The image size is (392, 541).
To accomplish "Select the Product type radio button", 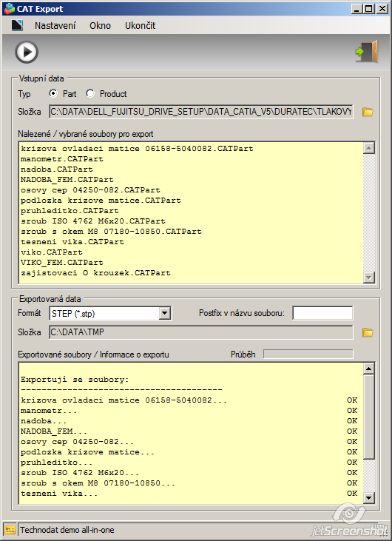I will coord(90,93).
